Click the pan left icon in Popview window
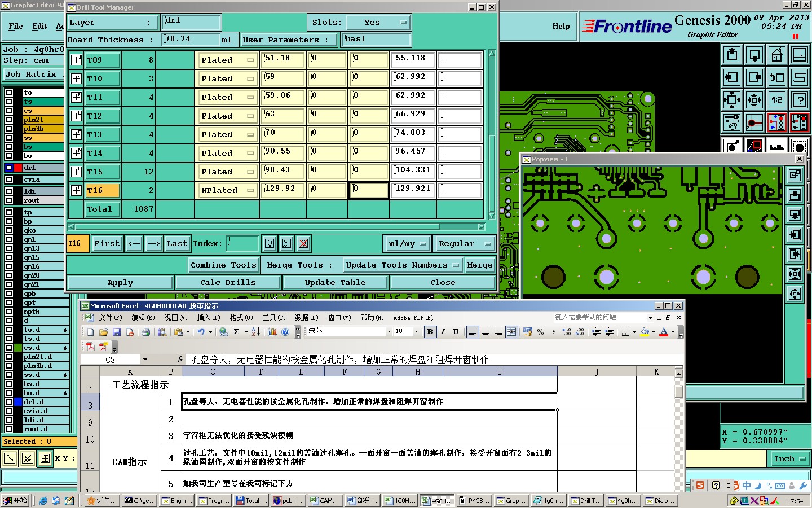 795,234
